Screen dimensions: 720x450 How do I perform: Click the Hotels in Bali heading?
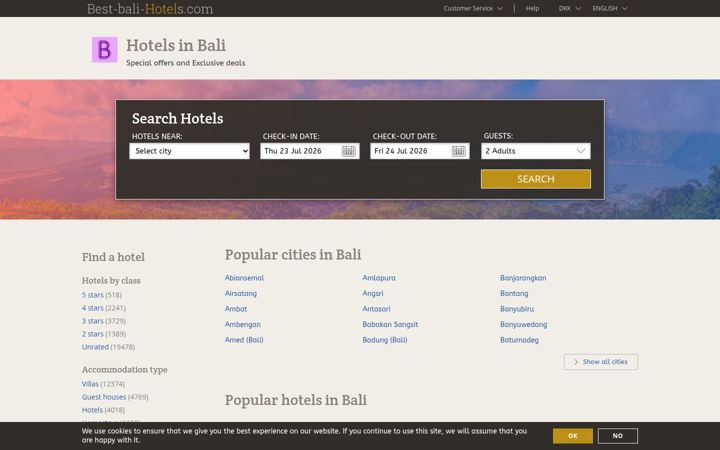pyautogui.click(x=176, y=45)
